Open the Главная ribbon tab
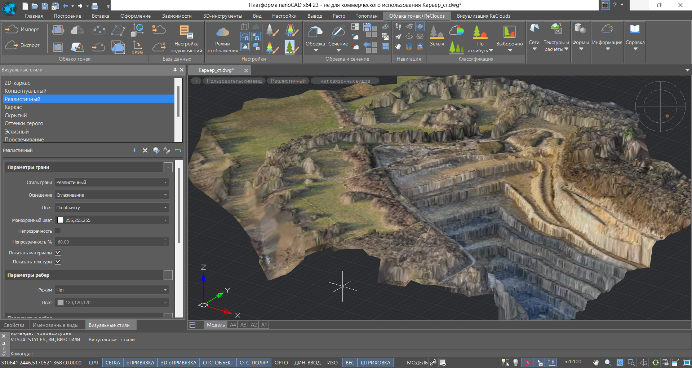Image resolution: width=692 pixels, height=368 pixels. click(x=34, y=16)
